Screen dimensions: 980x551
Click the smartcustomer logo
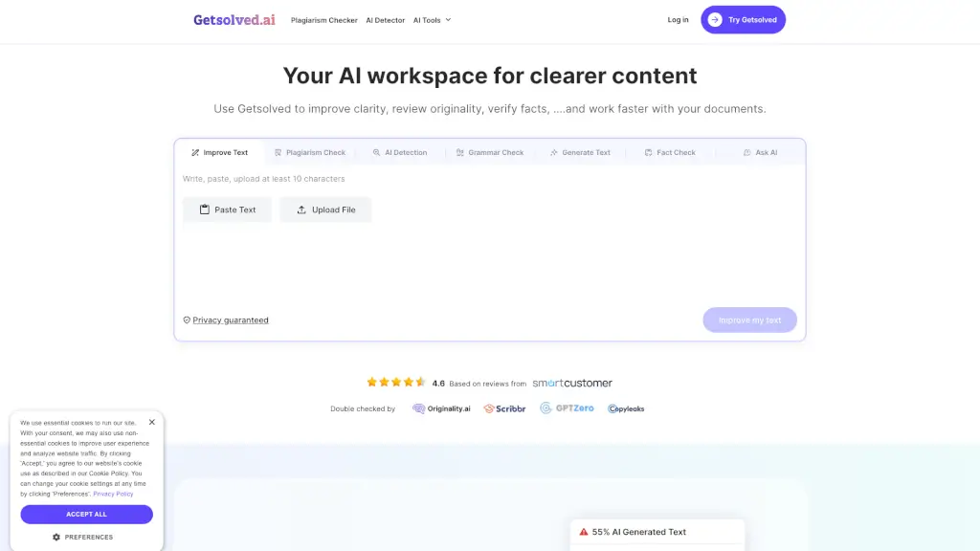pos(572,383)
